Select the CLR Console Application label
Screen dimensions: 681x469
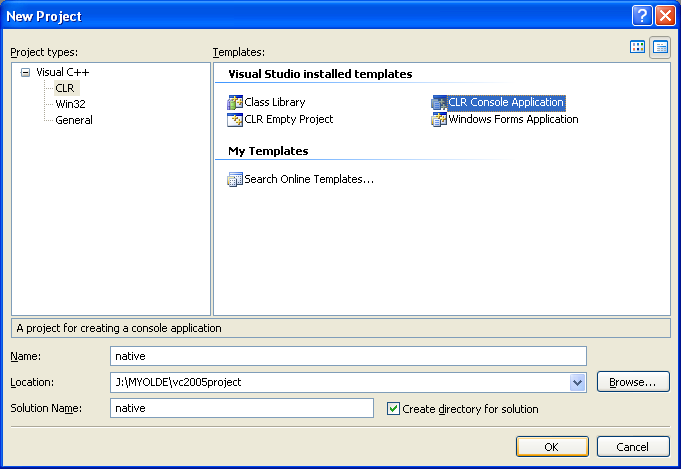click(x=506, y=102)
